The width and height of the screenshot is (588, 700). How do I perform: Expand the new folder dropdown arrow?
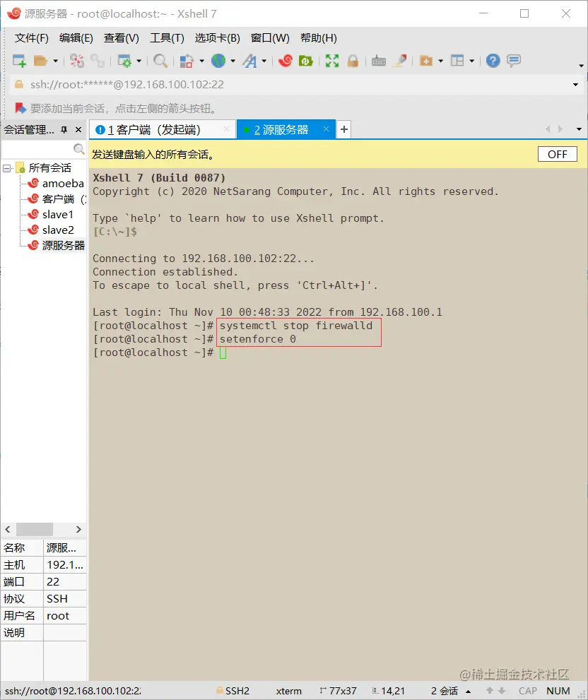coord(440,61)
